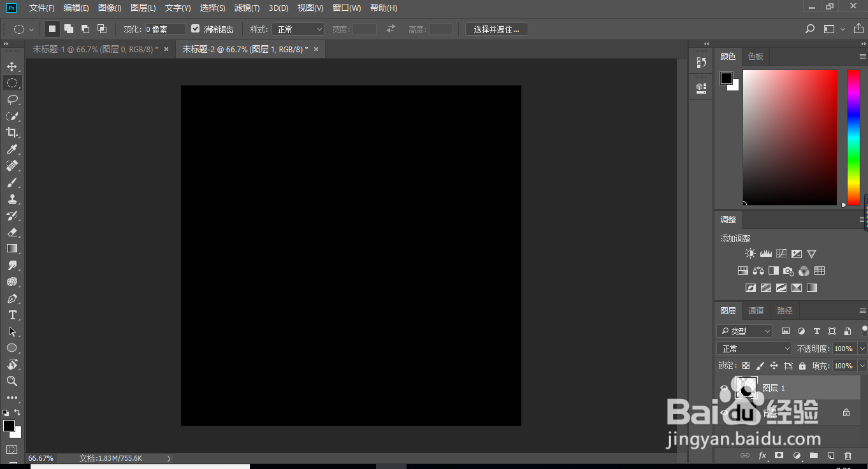This screenshot has height=469, width=868.
Task: Open the Adjustments panel menu
Action: [862, 220]
